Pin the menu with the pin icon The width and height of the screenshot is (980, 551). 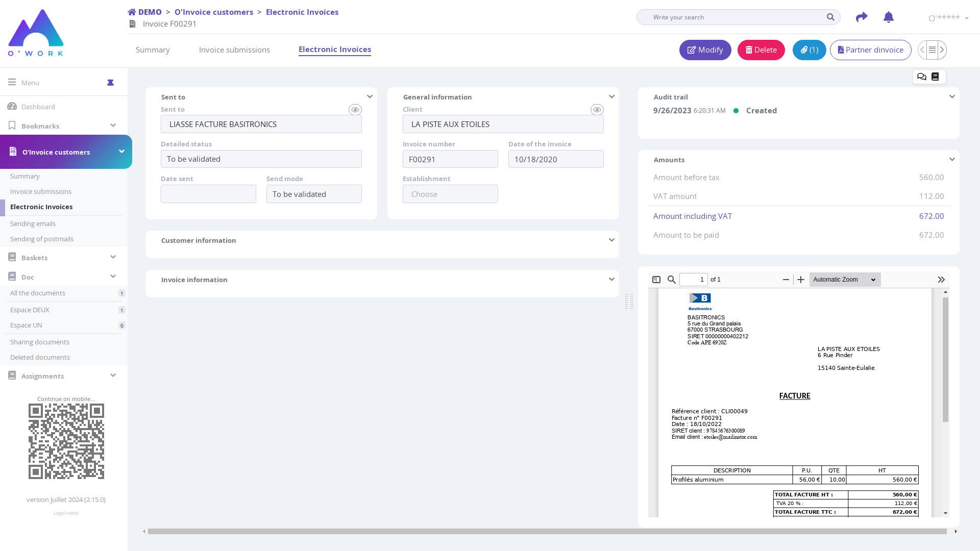coord(110,83)
